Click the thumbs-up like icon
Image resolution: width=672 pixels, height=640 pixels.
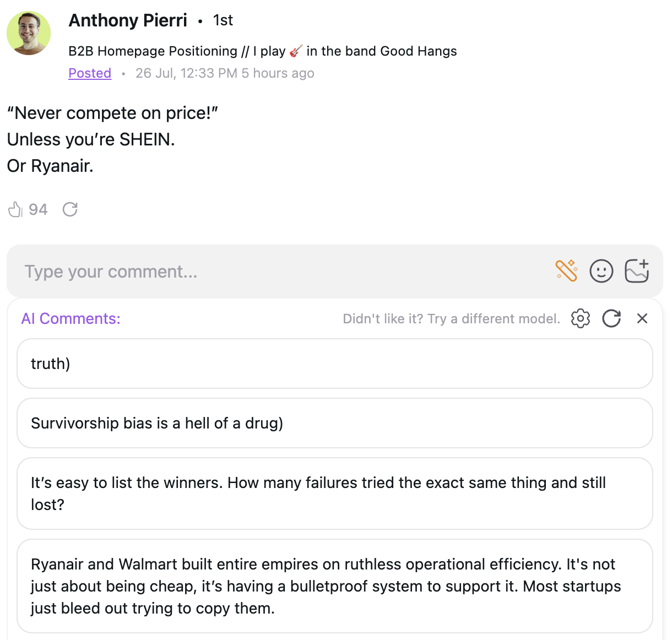[15, 209]
